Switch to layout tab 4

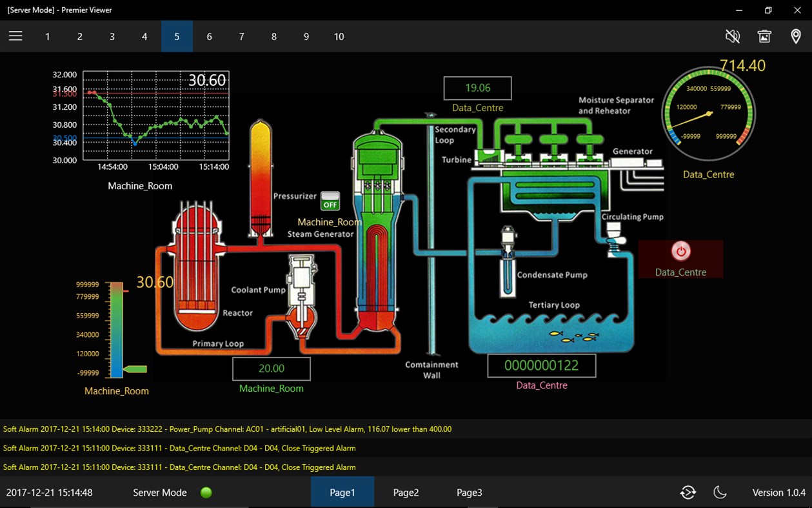[x=144, y=36]
